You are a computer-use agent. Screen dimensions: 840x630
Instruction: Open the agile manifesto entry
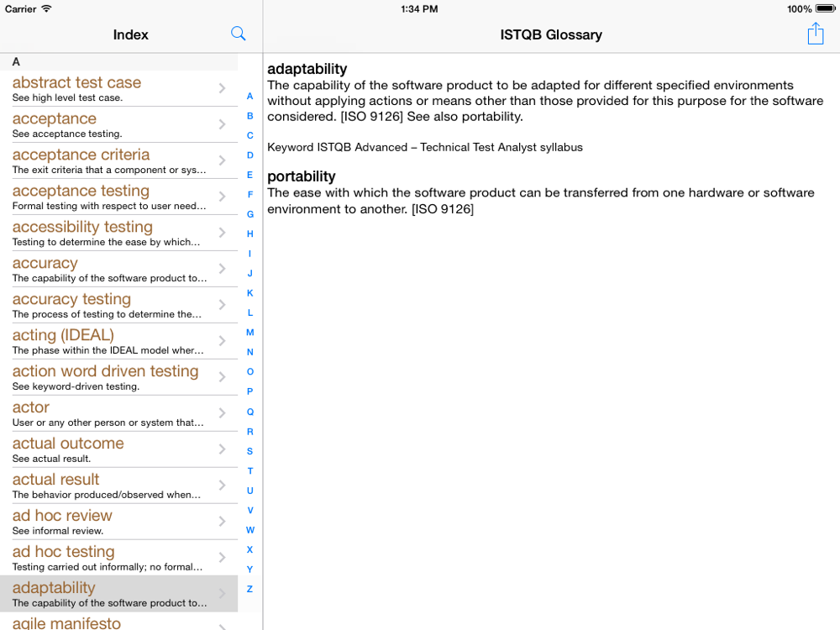click(119, 622)
